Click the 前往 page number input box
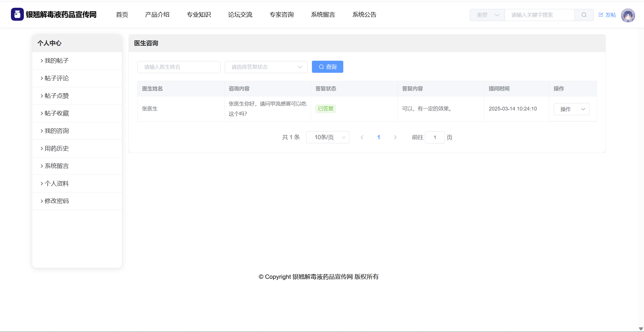644x332 pixels. [x=434, y=138]
